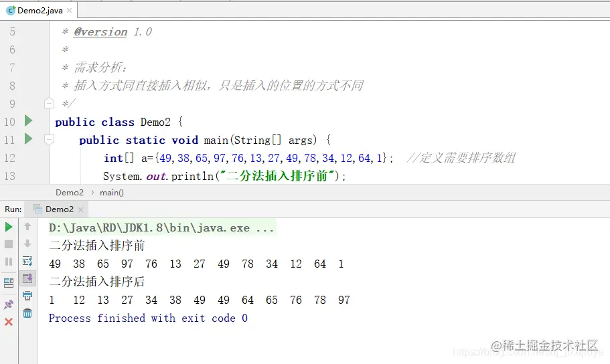Click 'Process finished with exit code 0'
Image resolution: width=610 pixels, height=364 pixels.
[148, 318]
